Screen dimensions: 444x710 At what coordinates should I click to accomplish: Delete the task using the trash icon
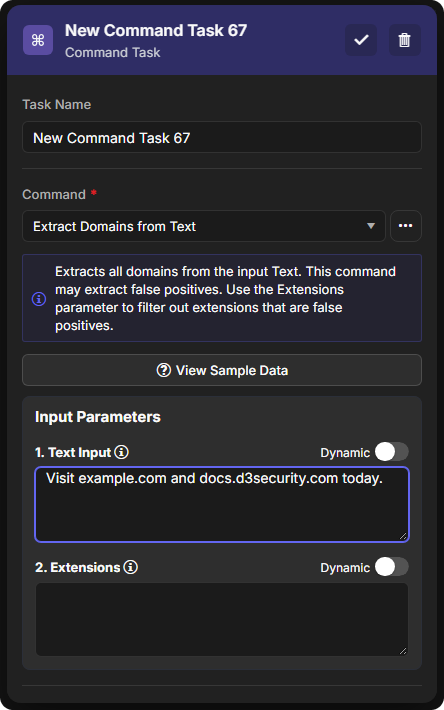pyautogui.click(x=405, y=40)
